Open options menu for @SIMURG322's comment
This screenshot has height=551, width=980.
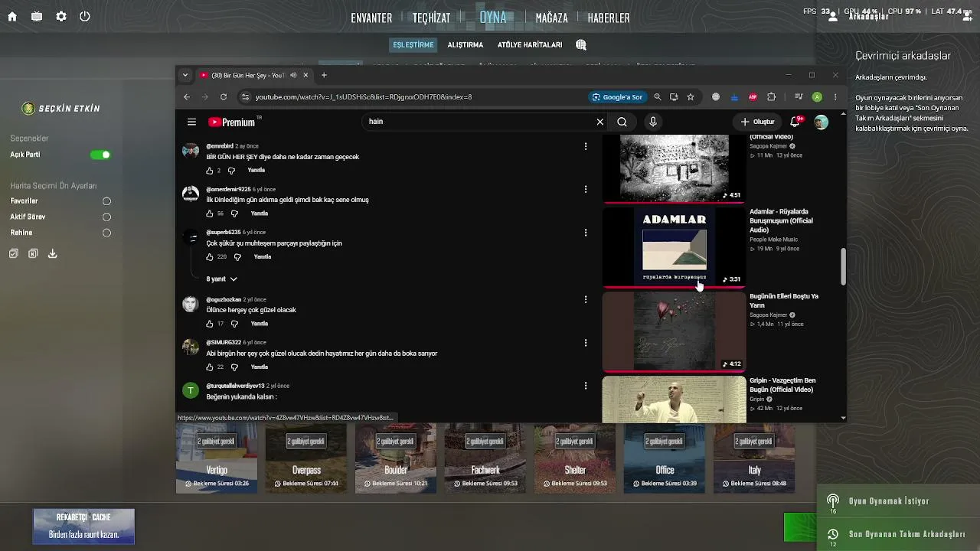(586, 343)
